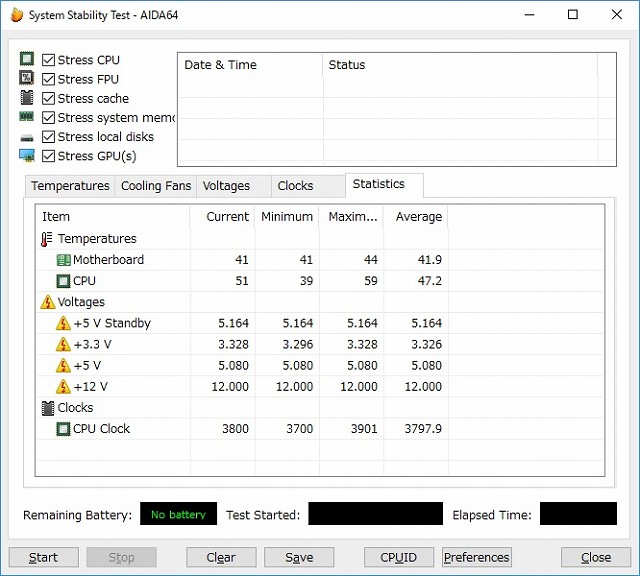Toggle the Stress system memory checkbox
The height and width of the screenshot is (576, 640).
tap(48, 118)
